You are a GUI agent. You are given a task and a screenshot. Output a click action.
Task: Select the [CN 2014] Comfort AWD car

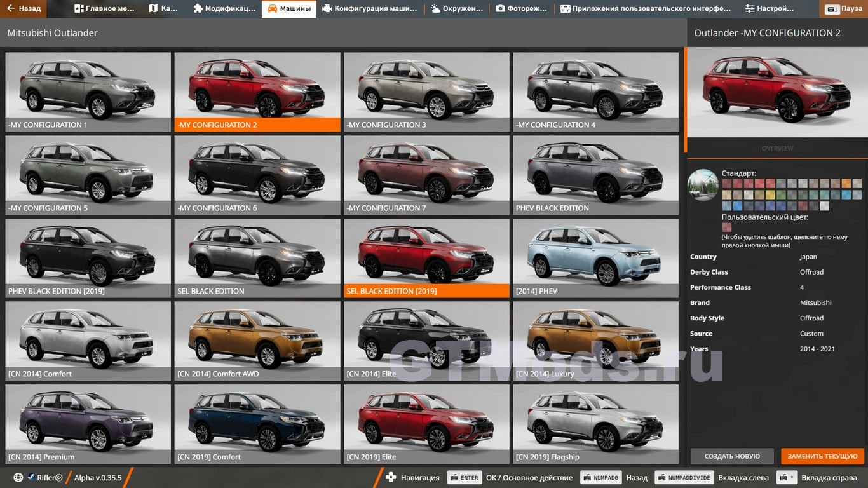pos(257,341)
